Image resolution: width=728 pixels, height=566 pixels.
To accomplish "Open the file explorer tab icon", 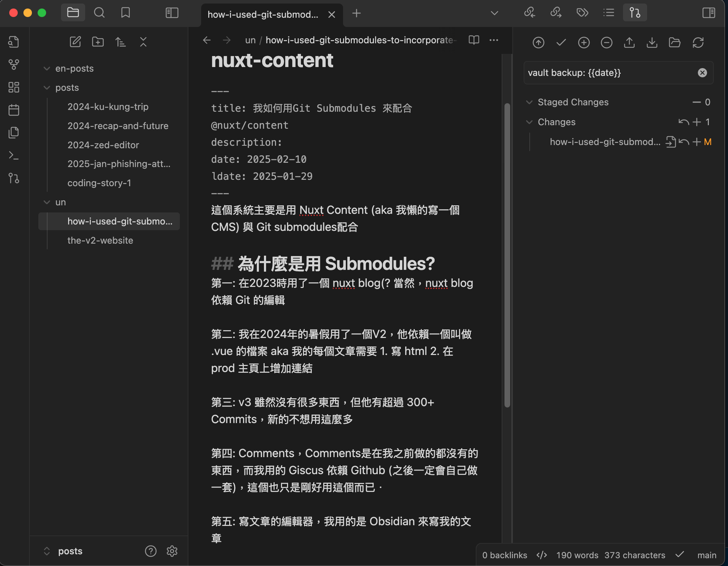I will click(x=73, y=13).
